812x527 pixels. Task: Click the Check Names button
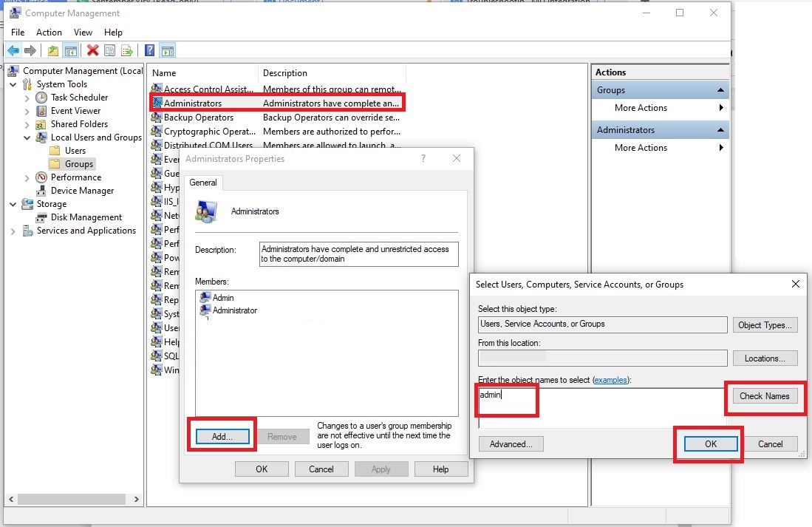point(764,396)
